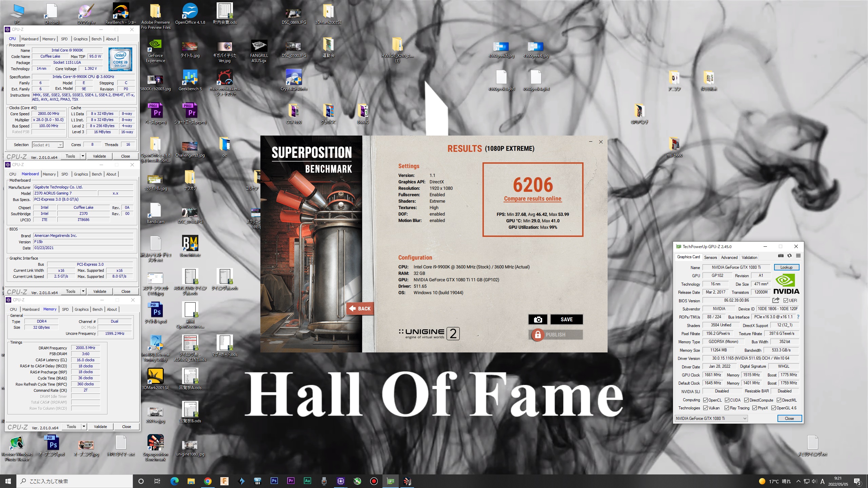Open Intel Extreme Tuning Utility shortcut
Viewport: 868px width, 488px height.
pyautogui.click(x=155, y=348)
